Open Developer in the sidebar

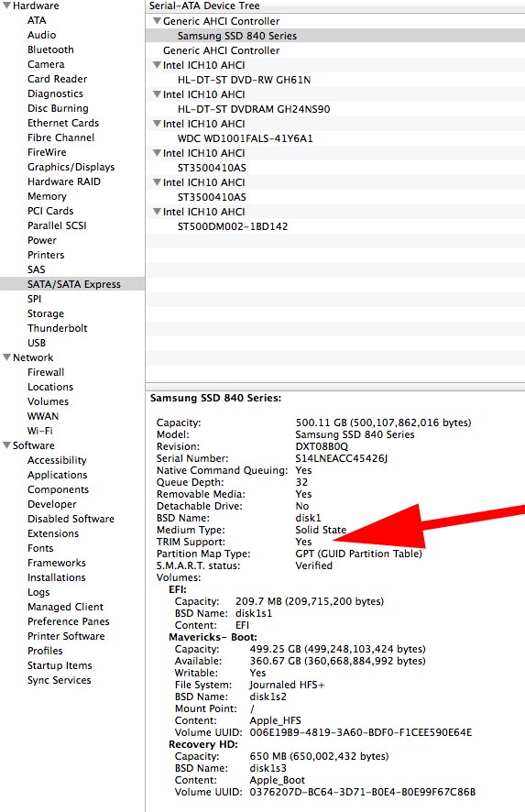pos(52,504)
